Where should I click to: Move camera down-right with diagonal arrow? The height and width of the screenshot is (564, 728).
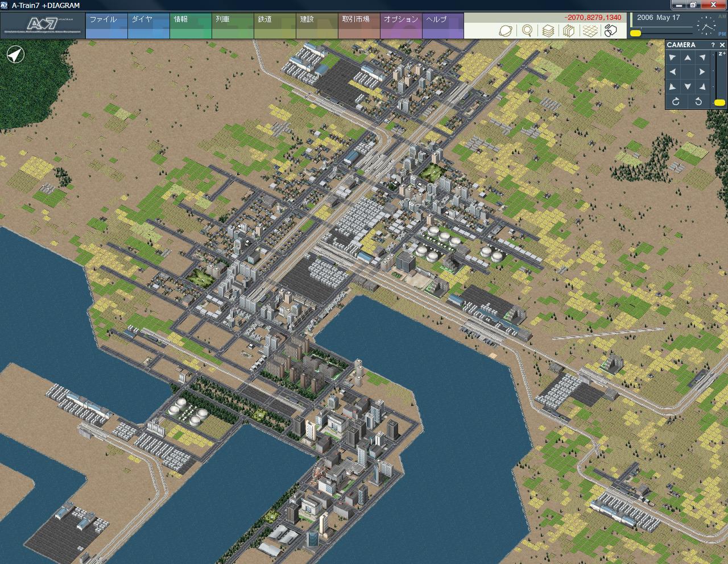[702, 86]
